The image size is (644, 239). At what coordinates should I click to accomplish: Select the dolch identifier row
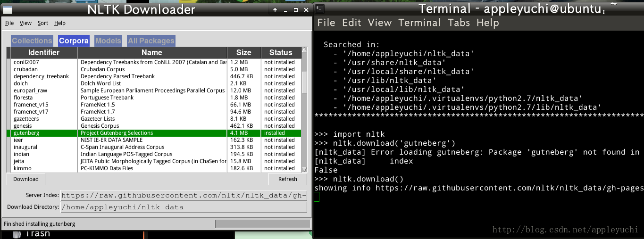tap(154, 83)
